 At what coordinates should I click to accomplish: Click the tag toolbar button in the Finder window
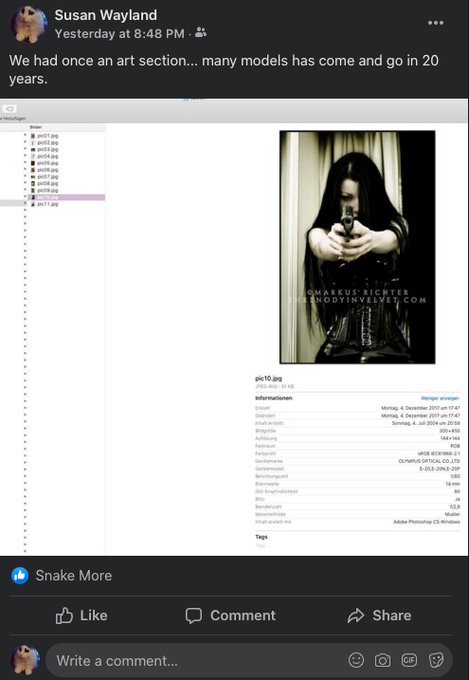pyautogui.click(x=10, y=109)
